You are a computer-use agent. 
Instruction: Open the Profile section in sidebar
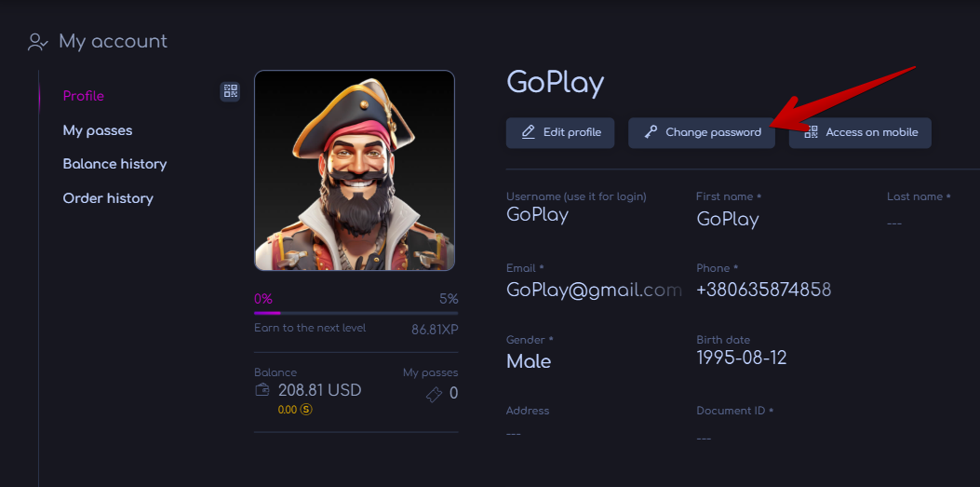(x=84, y=96)
